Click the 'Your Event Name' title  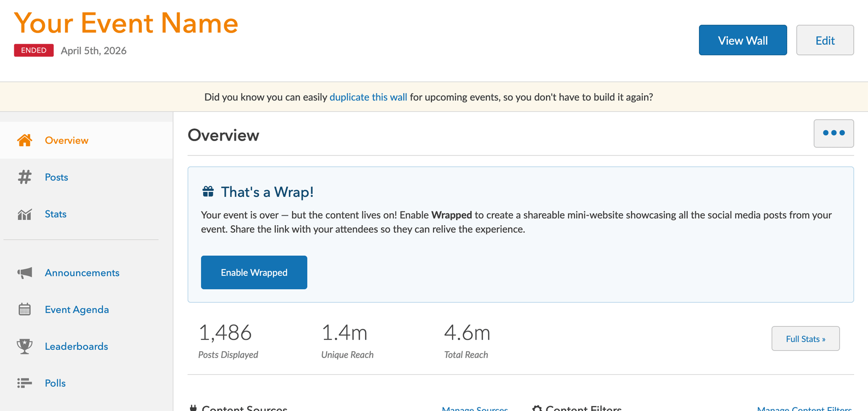126,23
